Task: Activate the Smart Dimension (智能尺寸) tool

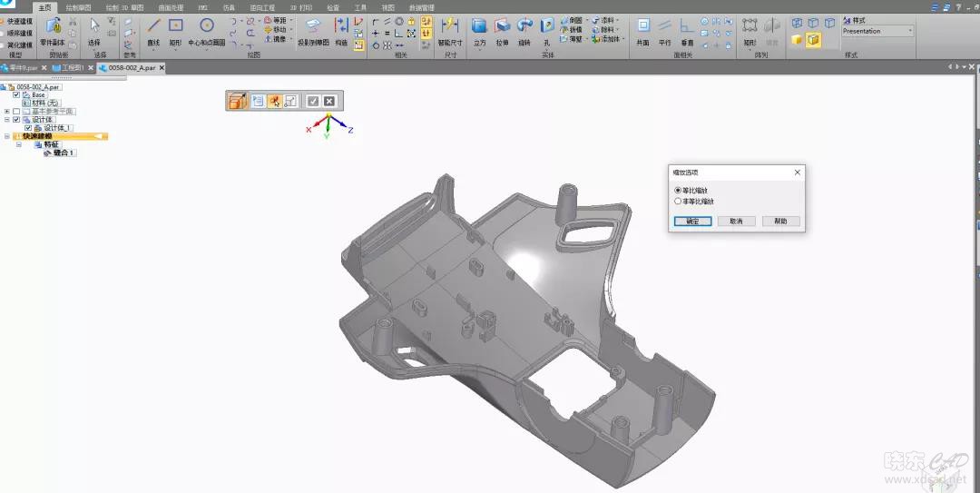Action: 449,27
